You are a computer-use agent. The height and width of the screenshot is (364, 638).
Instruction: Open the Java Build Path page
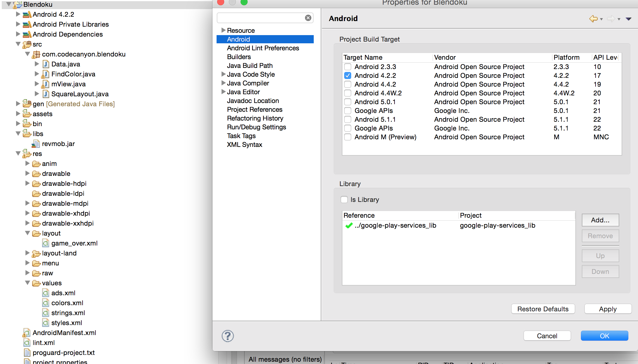250,66
